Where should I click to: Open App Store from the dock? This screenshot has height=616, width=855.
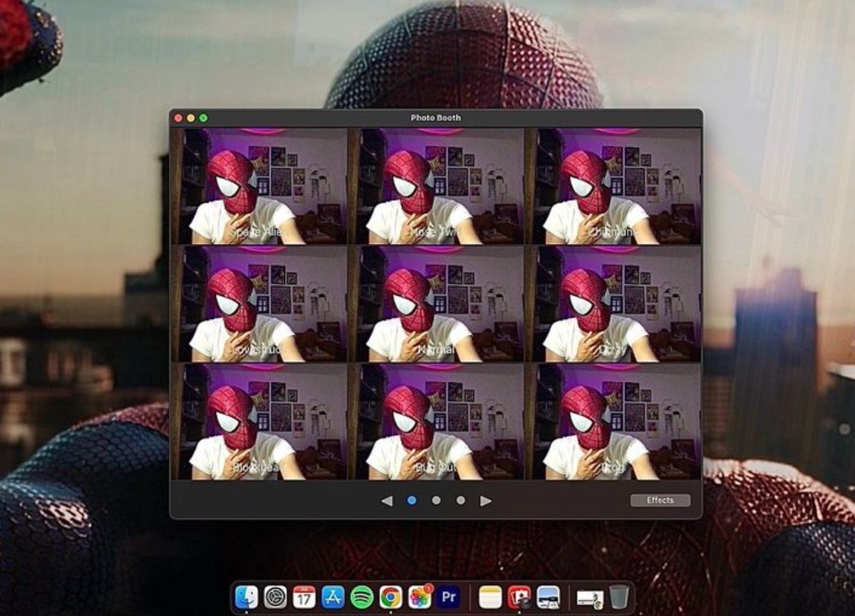(333, 597)
